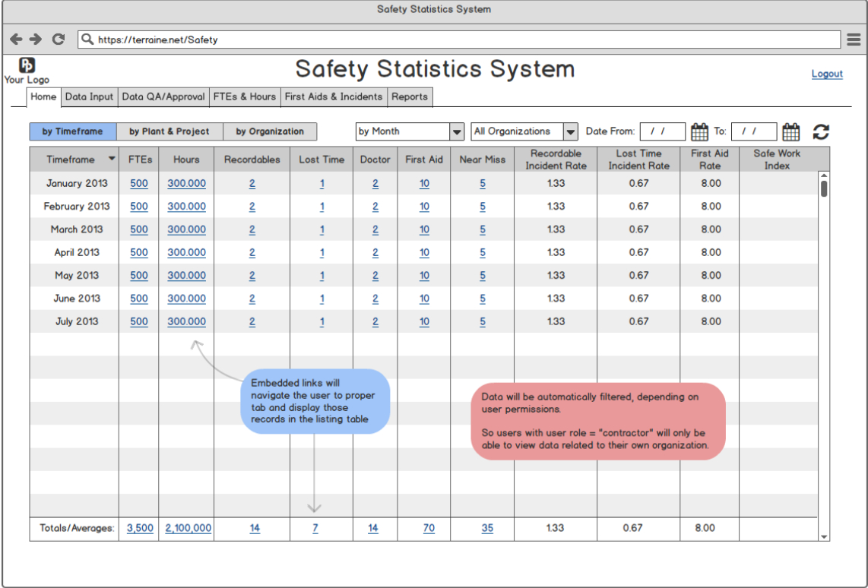Click the browser back arrow

point(16,40)
